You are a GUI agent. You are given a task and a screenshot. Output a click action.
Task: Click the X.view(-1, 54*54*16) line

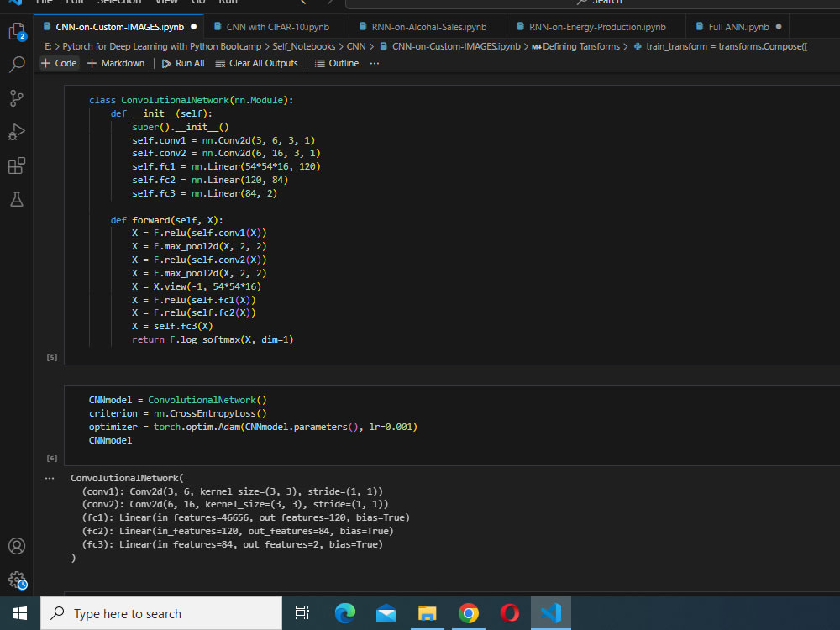pos(196,286)
